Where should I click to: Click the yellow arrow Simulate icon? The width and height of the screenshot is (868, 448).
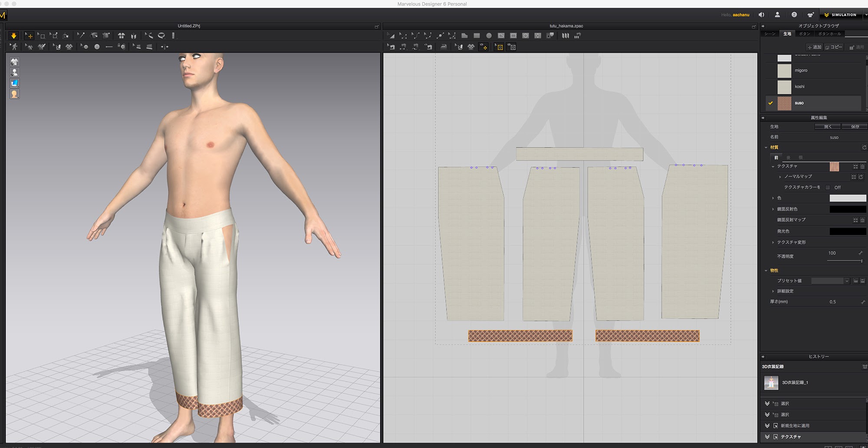tap(13, 36)
